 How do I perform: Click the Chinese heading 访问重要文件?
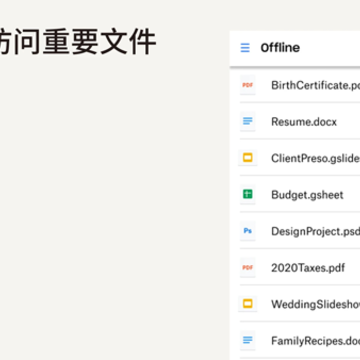point(78,42)
